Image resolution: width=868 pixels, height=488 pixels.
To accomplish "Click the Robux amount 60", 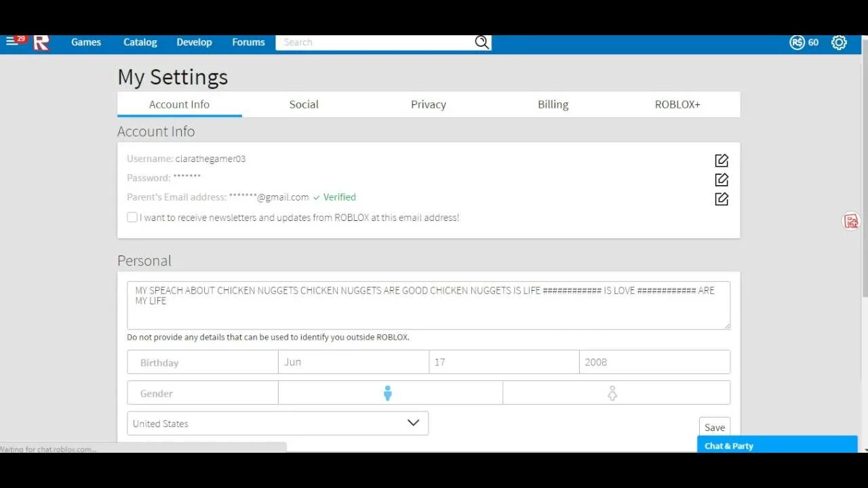I will coord(813,42).
